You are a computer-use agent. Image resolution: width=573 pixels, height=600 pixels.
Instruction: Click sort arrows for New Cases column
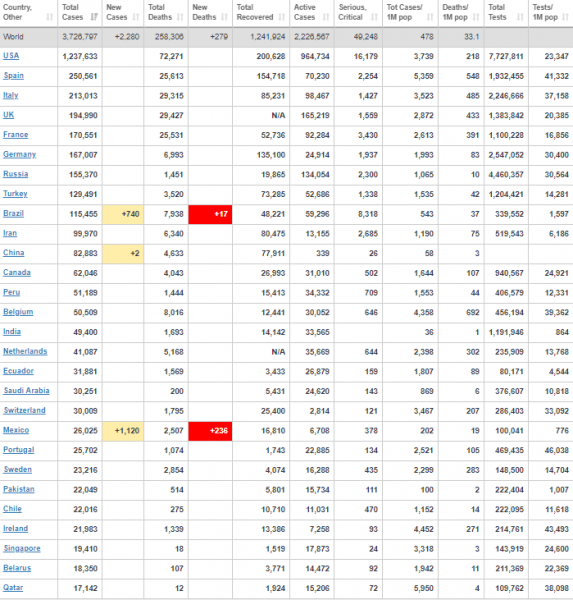pos(135,17)
